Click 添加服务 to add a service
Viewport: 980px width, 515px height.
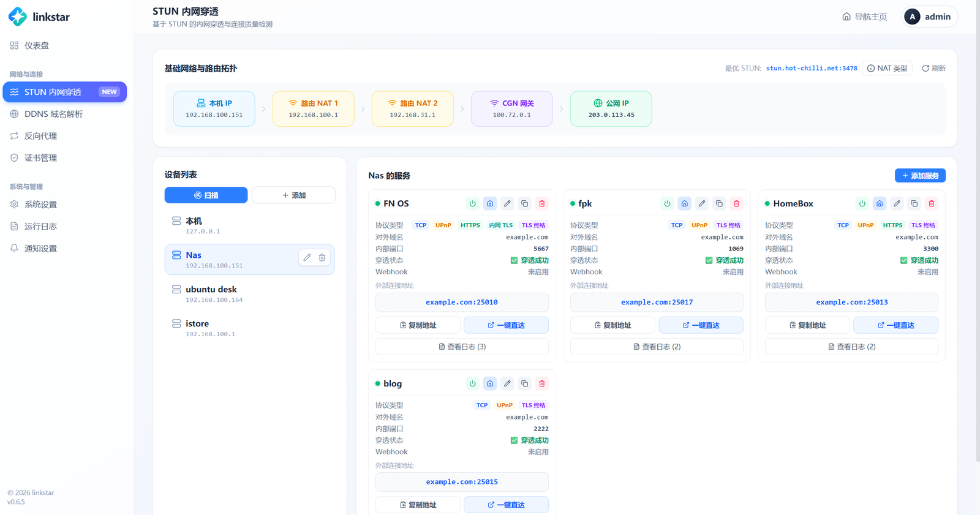point(920,176)
